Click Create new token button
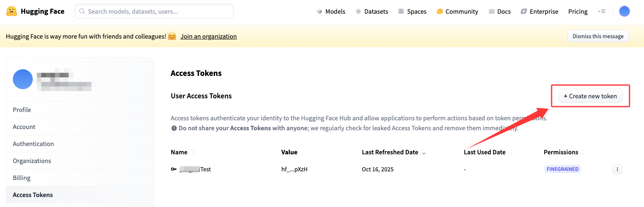 tap(590, 96)
